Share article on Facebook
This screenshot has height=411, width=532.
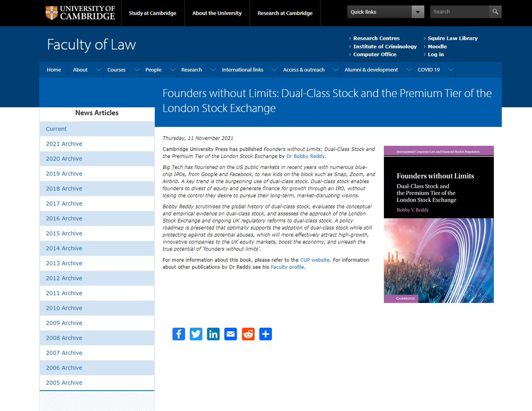pos(178,334)
